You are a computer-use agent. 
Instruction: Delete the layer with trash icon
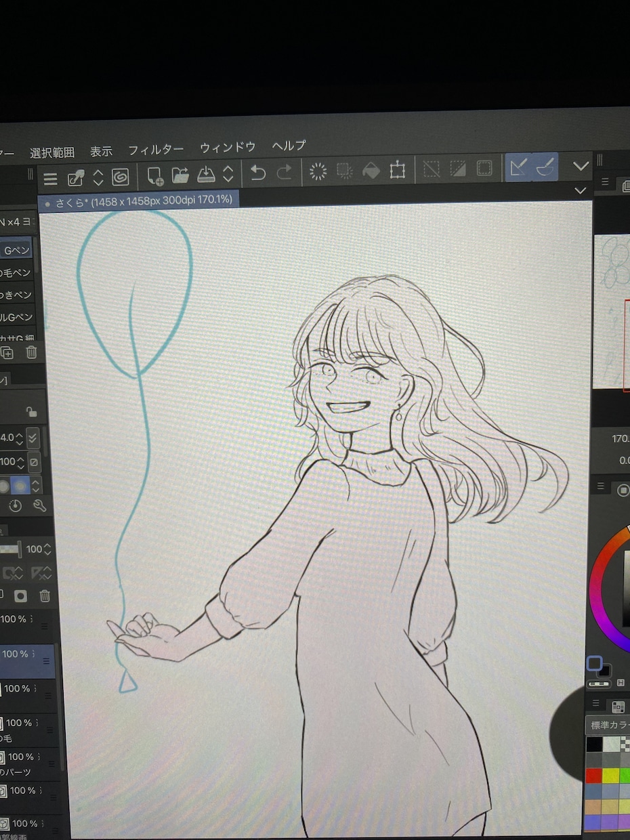[45, 595]
